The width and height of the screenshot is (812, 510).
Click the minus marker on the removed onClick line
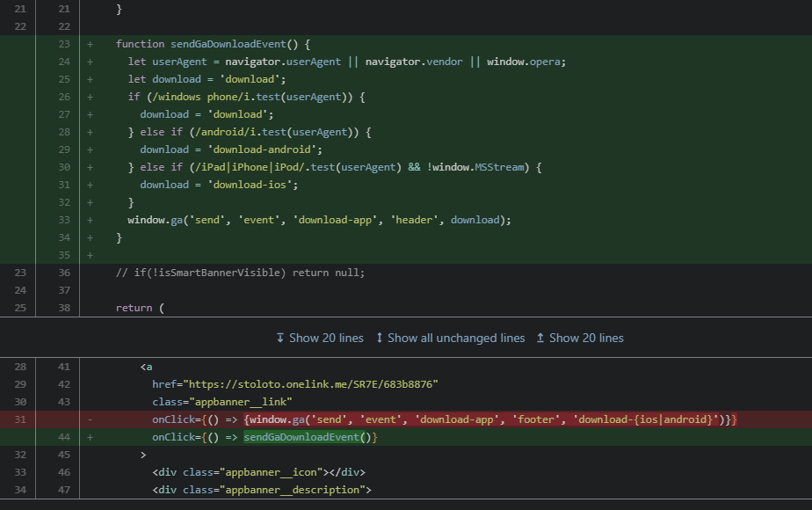[91, 419]
